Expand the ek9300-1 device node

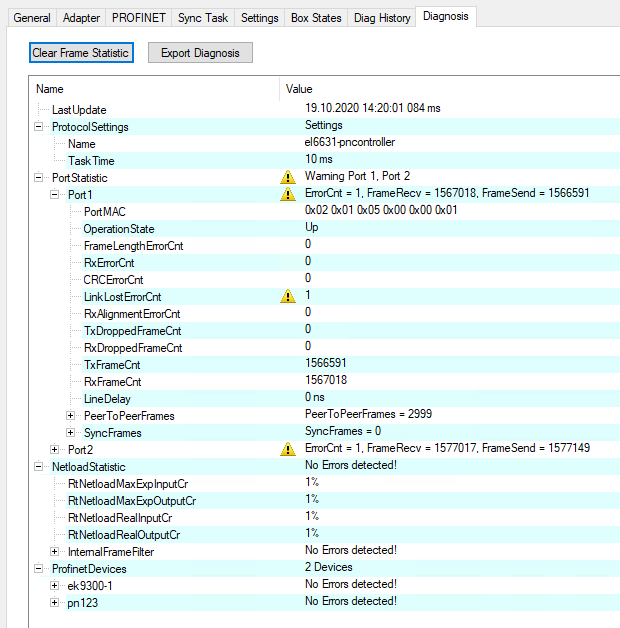click(x=55, y=584)
